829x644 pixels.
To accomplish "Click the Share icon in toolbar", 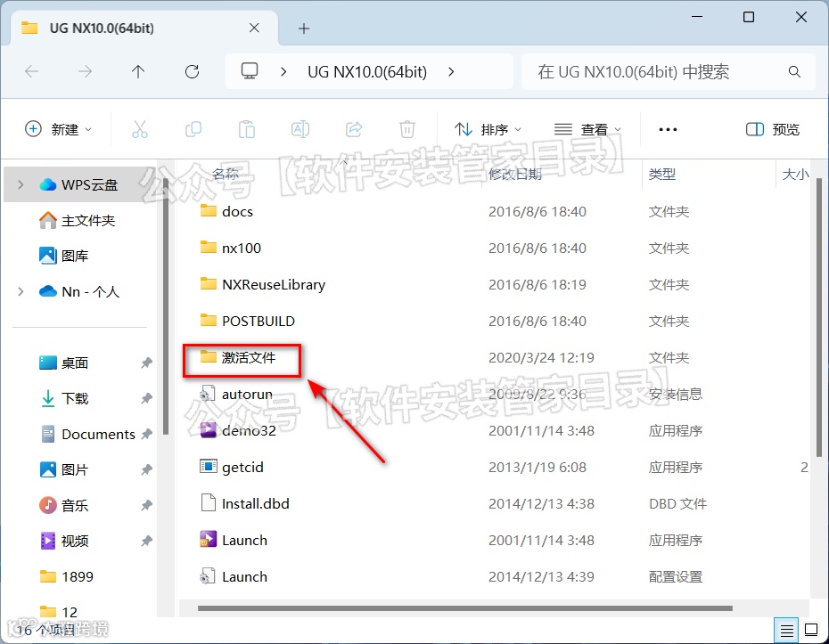I will click(x=354, y=129).
